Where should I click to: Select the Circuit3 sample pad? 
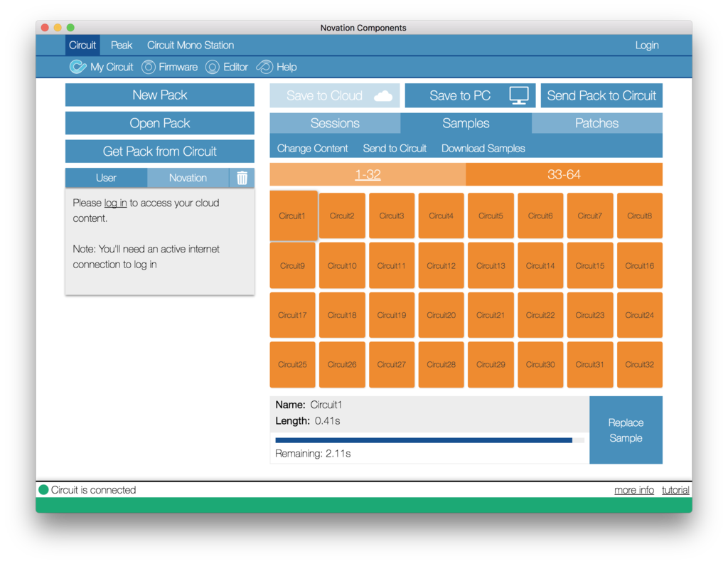pos(392,216)
